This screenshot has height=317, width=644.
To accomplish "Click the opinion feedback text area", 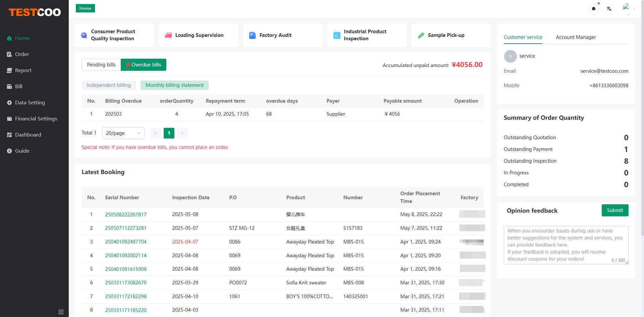I will point(566,245).
